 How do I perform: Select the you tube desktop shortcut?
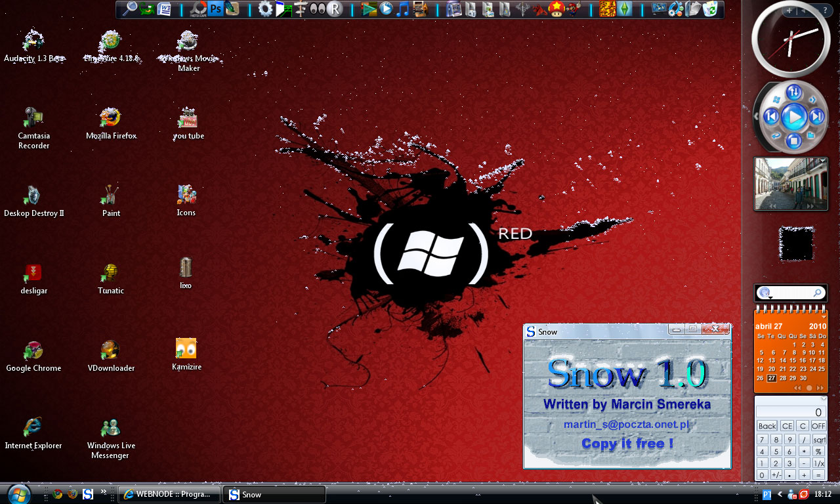point(188,124)
